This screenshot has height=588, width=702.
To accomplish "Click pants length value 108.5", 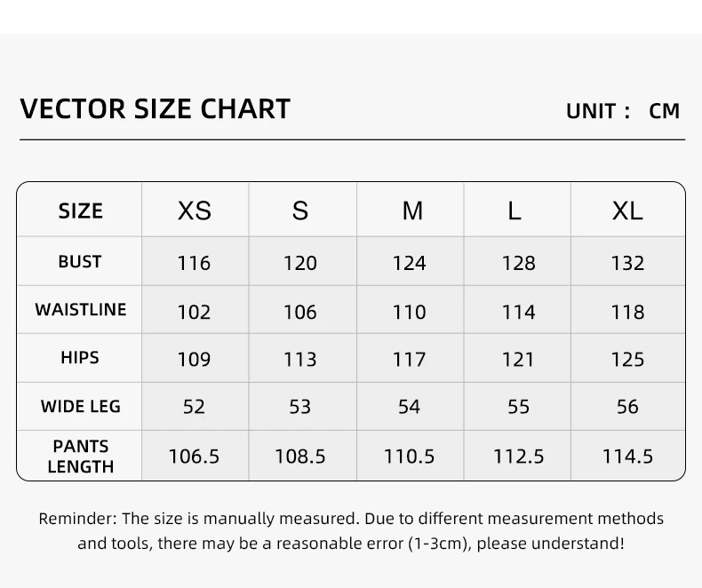I will pos(300,457).
